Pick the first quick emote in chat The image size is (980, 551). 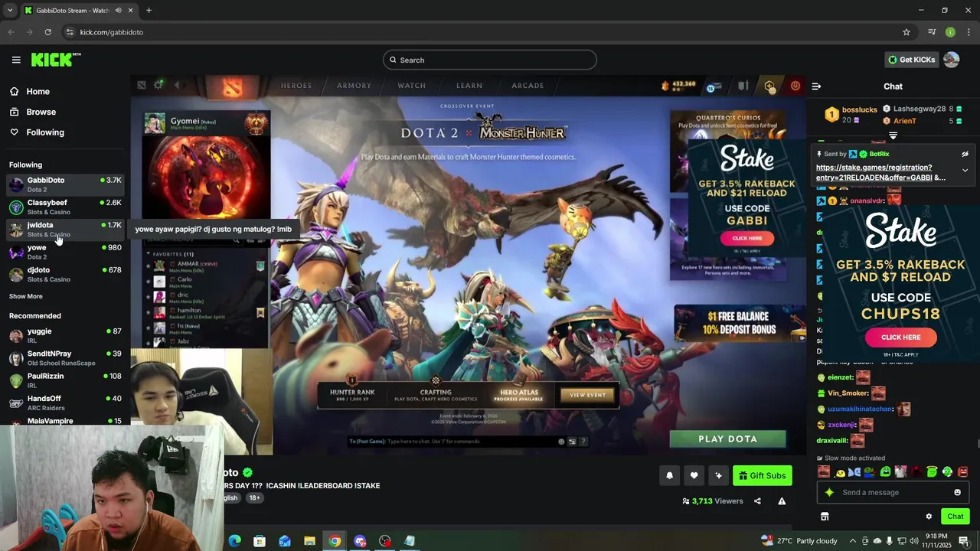click(x=824, y=472)
